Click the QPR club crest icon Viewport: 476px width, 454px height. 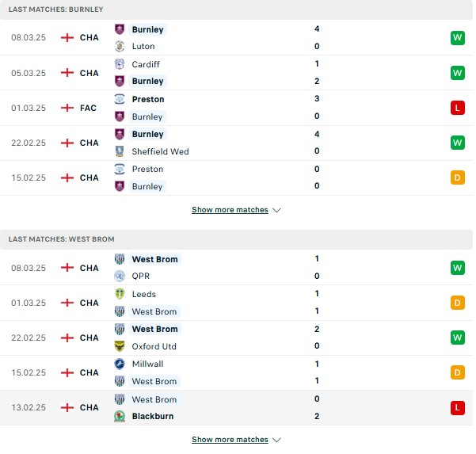click(120, 276)
